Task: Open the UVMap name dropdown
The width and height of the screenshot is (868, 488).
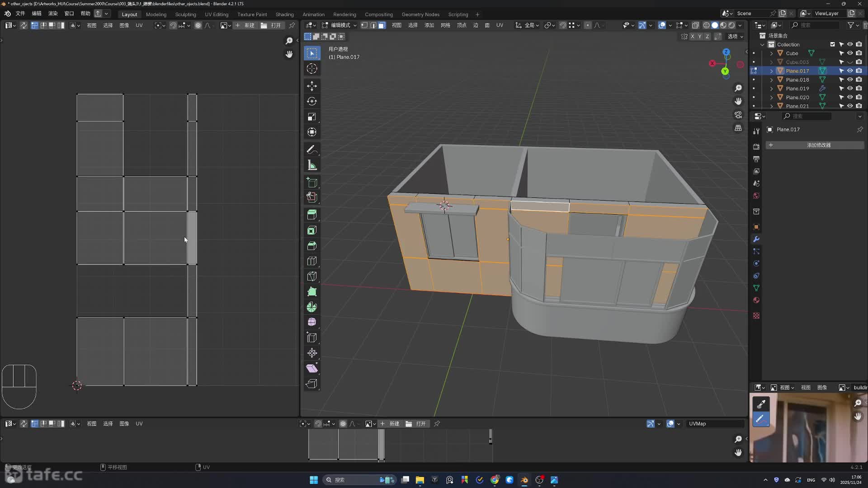Action: coord(714,424)
